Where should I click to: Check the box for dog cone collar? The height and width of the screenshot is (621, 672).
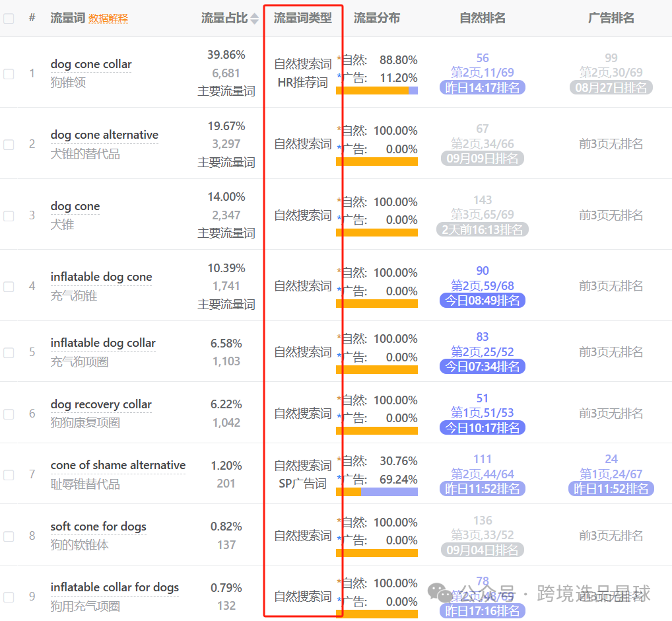(9, 74)
